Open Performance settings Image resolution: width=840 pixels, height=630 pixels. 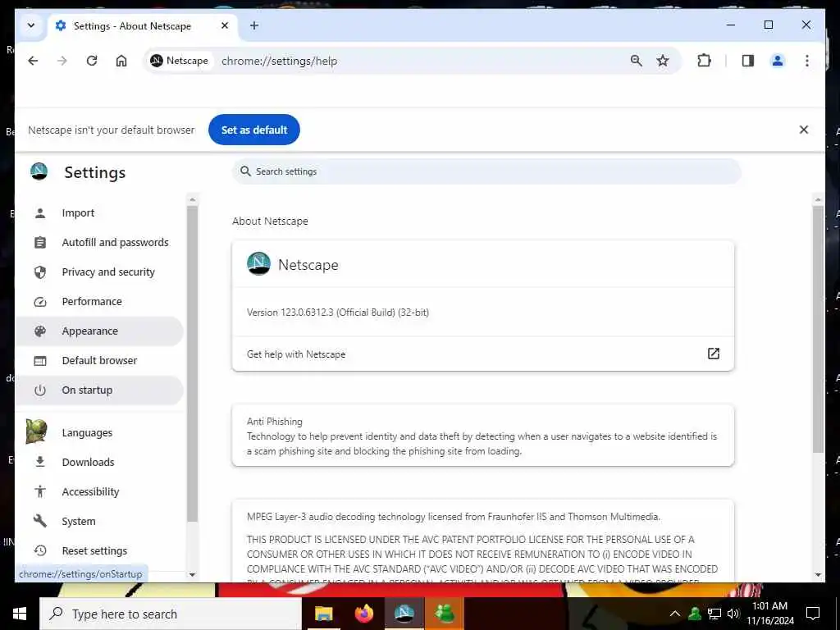pos(99,302)
